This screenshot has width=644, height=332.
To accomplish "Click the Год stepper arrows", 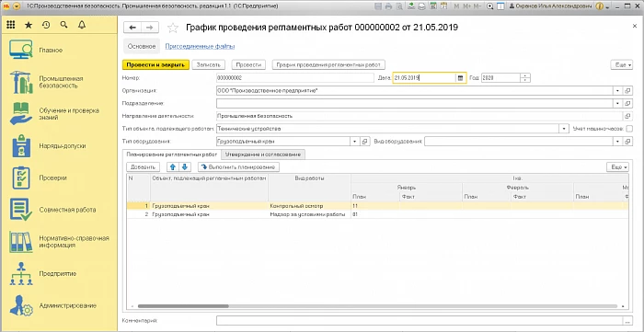I will (x=525, y=78).
